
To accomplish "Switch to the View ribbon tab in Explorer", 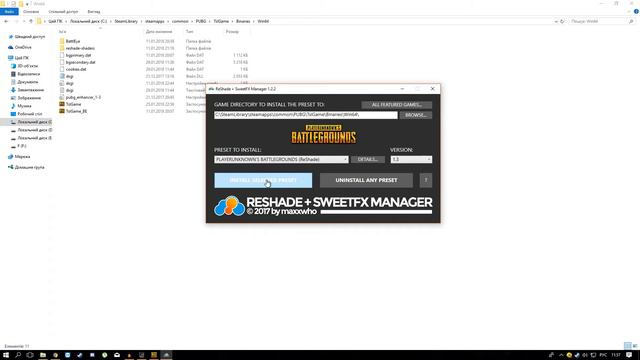I will [x=93, y=12].
